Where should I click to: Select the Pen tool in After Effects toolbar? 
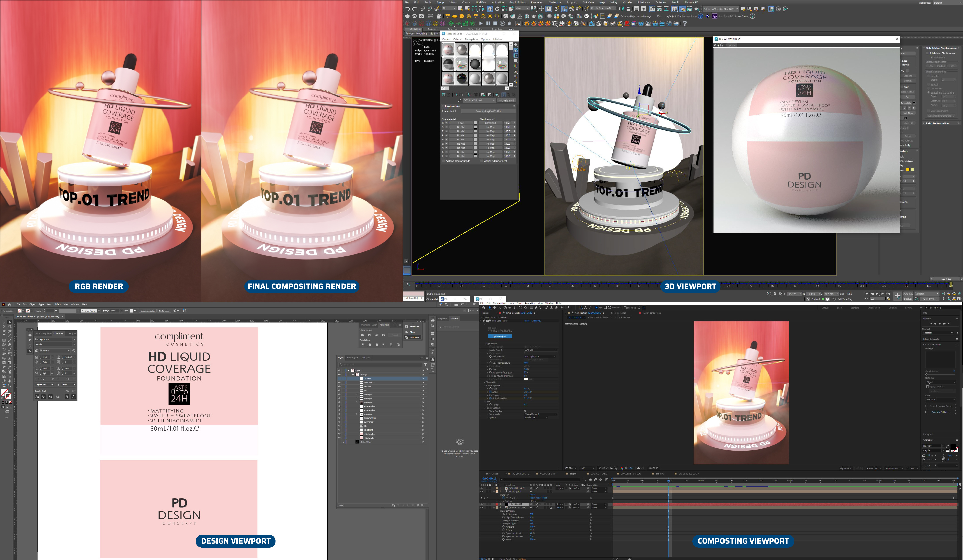pyautogui.click(x=536, y=308)
